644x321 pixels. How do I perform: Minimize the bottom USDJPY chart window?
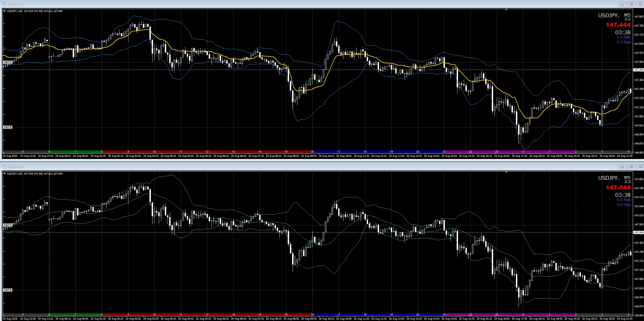coord(622,167)
